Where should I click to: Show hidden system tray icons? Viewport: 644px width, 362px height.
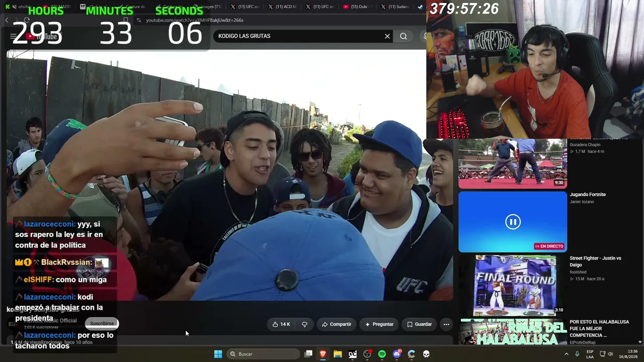566,354
